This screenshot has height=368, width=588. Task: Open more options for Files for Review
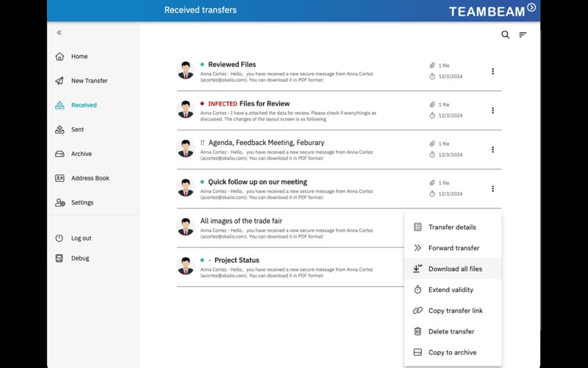(x=492, y=110)
